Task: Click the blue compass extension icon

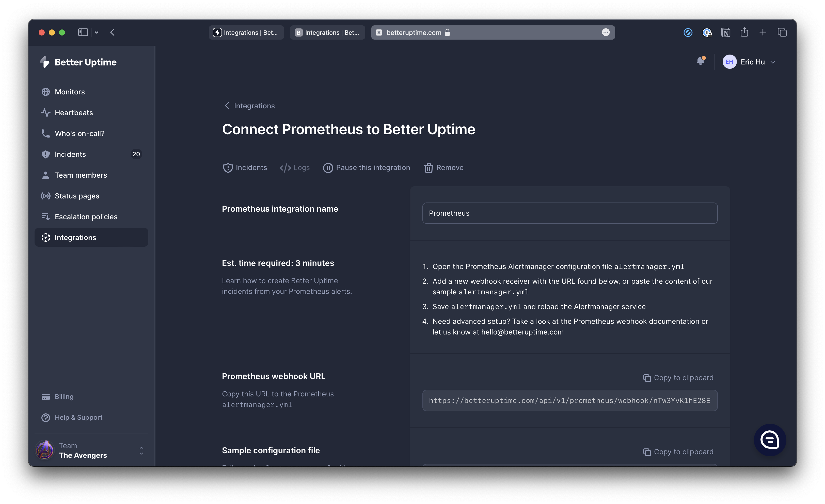Action: (x=688, y=32)
